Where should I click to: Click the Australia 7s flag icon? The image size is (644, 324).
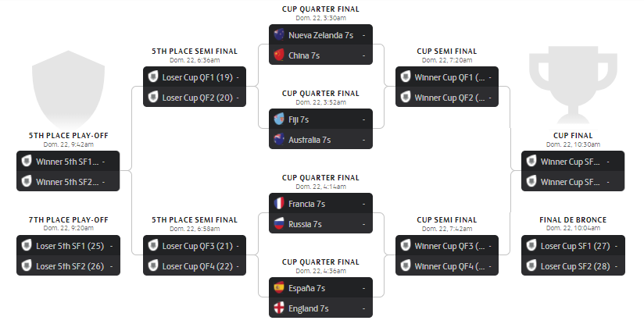point(279,140)
